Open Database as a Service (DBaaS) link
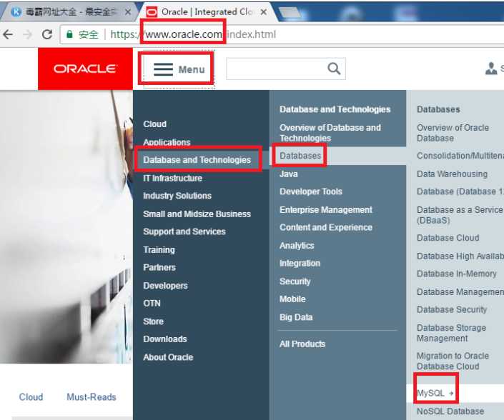Viewport: 504px width, 420px height. click(460, 215)
